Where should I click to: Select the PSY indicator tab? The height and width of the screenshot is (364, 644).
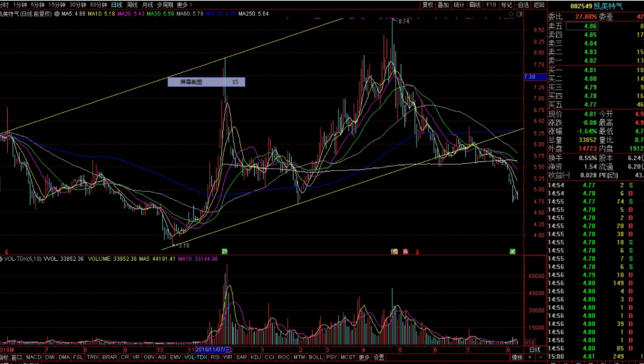click(332, 358)
